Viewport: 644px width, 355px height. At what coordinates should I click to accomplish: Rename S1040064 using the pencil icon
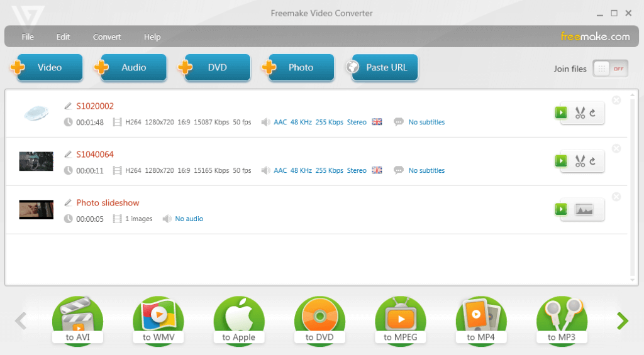(x=68, y=155)
